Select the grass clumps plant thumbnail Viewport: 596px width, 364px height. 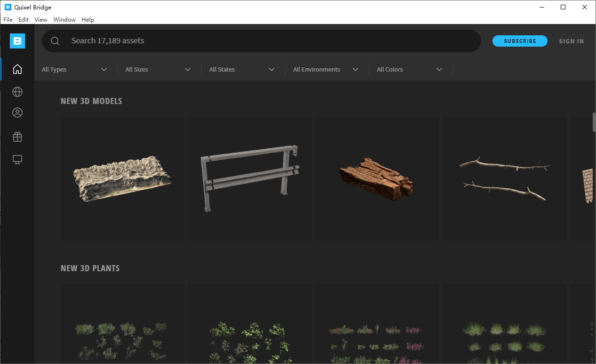click(x=505, y=324)
